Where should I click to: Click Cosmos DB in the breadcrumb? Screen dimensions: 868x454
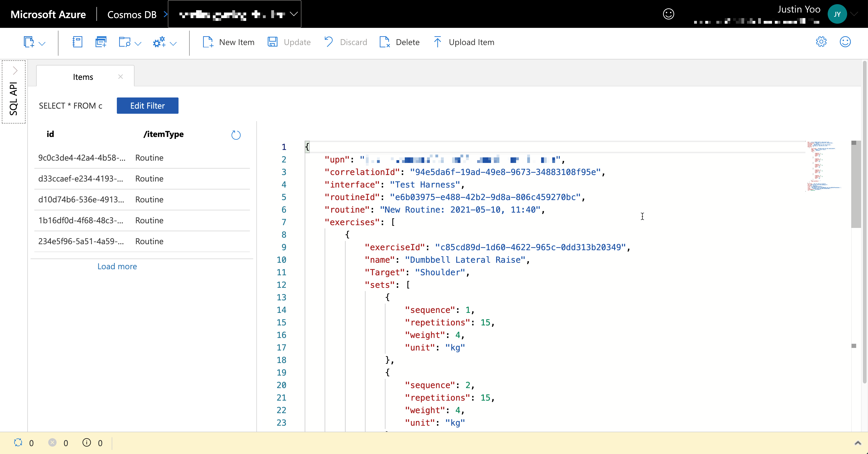tap(132, 14)
